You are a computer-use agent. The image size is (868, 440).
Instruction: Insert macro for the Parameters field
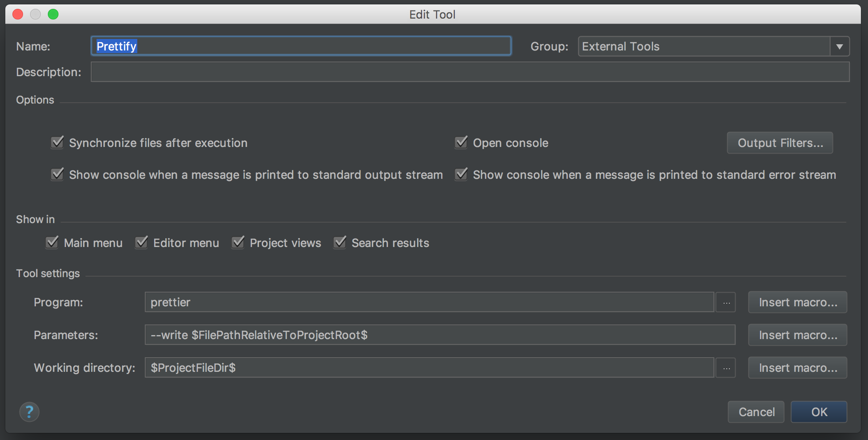point(798,335)
